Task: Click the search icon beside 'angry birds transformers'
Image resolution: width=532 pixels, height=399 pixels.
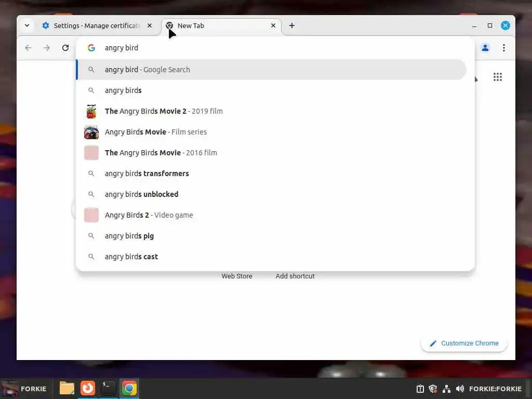Action: click(x=91, y=174)
